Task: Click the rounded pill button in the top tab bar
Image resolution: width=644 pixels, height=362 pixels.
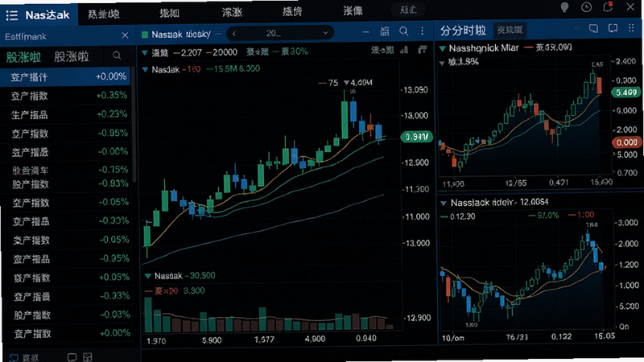Action: (408, 10)
